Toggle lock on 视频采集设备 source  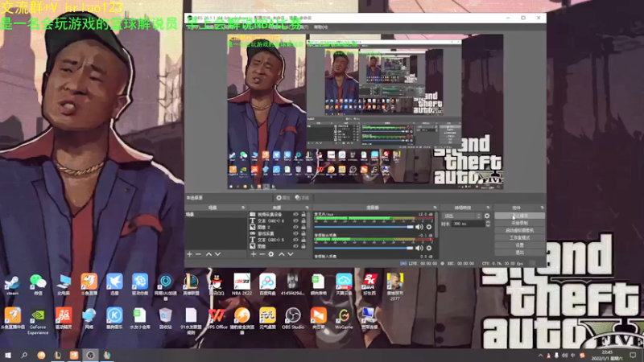[303, 214]
